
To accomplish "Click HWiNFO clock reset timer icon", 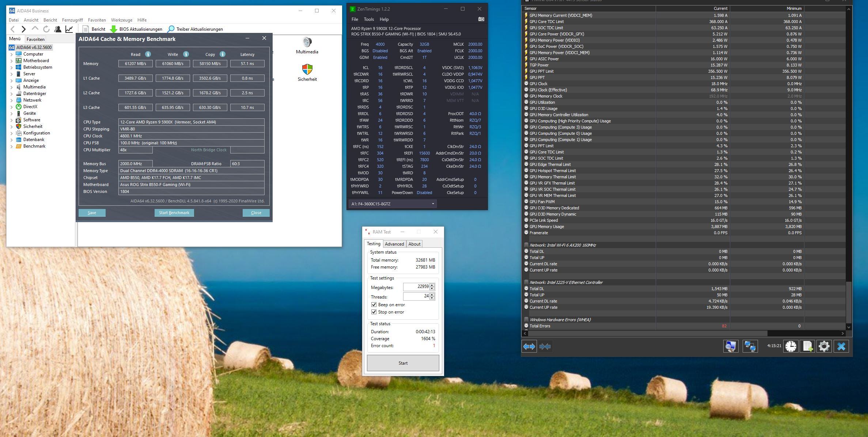I will click(791, 346).
